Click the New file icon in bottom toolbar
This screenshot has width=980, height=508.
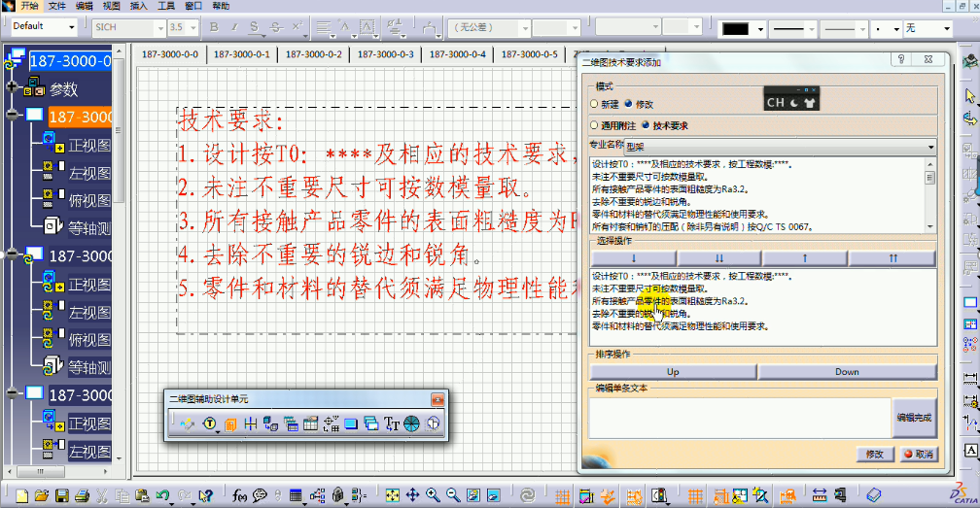pos(21,496)
